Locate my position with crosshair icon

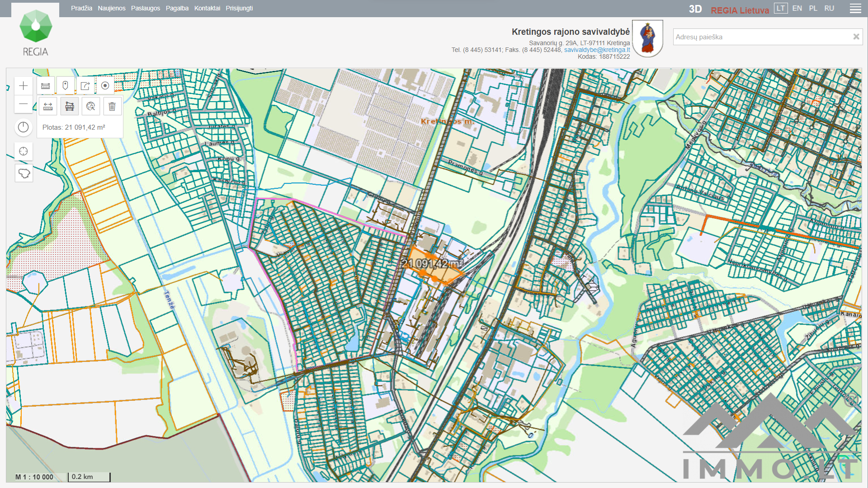tap(24, 151)
